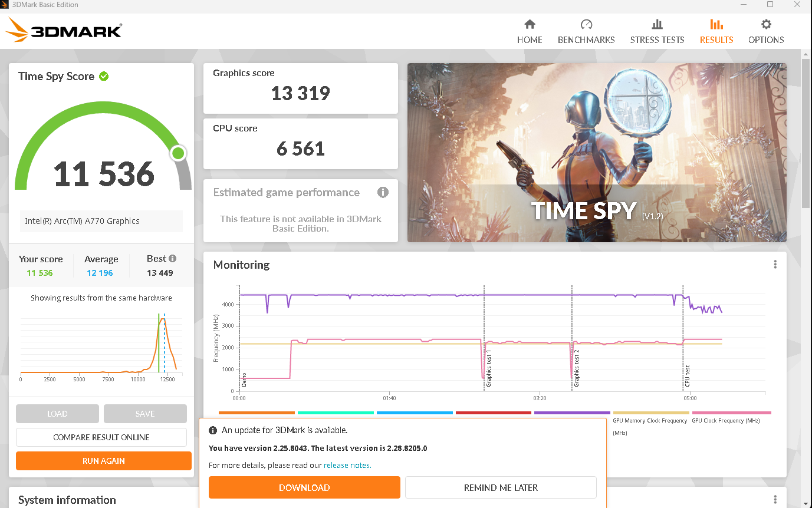Select the RESULTS tab
The height and width of the screenshot is (508, 812).
point(716,32)
